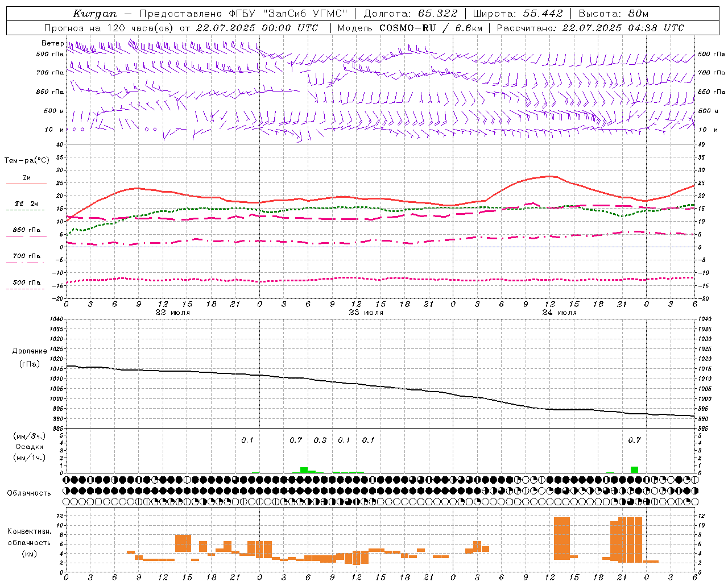Click the Kurgan station title
The width and height of the screenshot is (728, 582).
pyautogui.click(x=95, y=14)
